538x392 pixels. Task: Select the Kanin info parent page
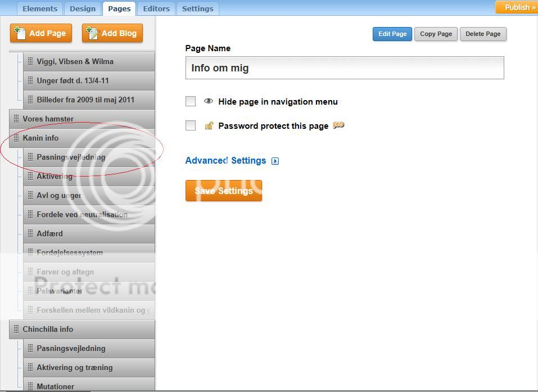[x=40, y=138]
